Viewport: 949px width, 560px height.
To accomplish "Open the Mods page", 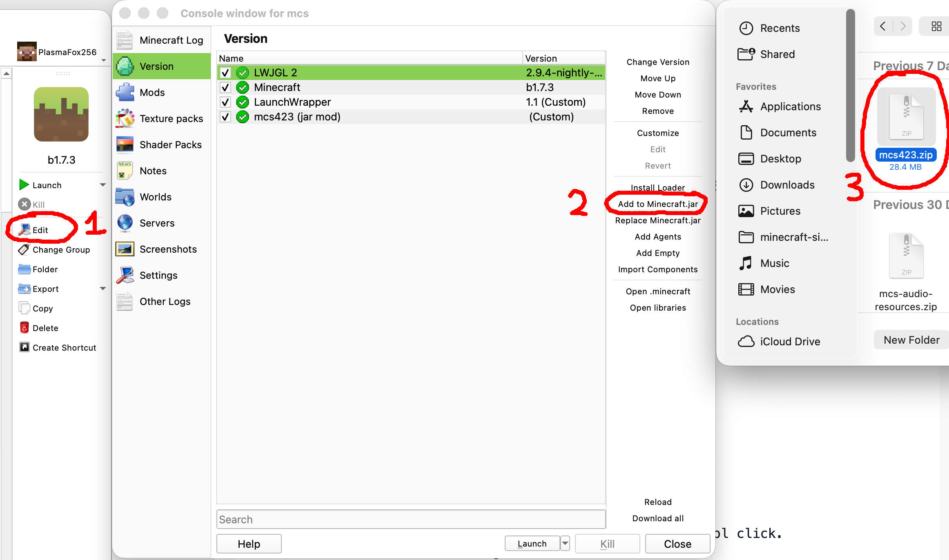I will click(x=162, y=92).
